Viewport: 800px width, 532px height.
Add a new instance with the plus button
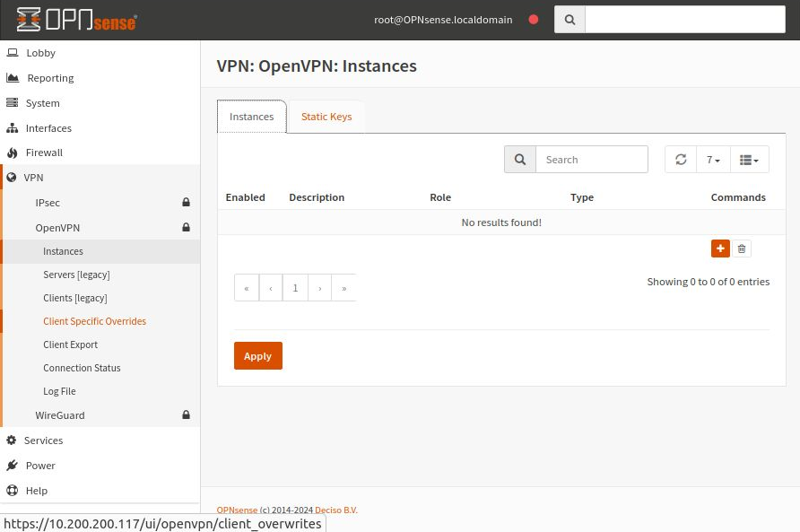(x=720, y=249)
